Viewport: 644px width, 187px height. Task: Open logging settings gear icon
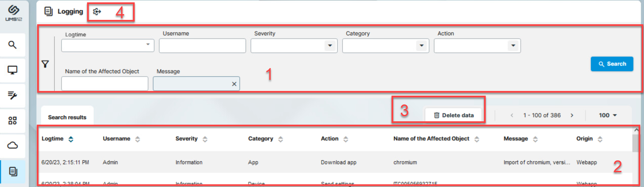97,12
